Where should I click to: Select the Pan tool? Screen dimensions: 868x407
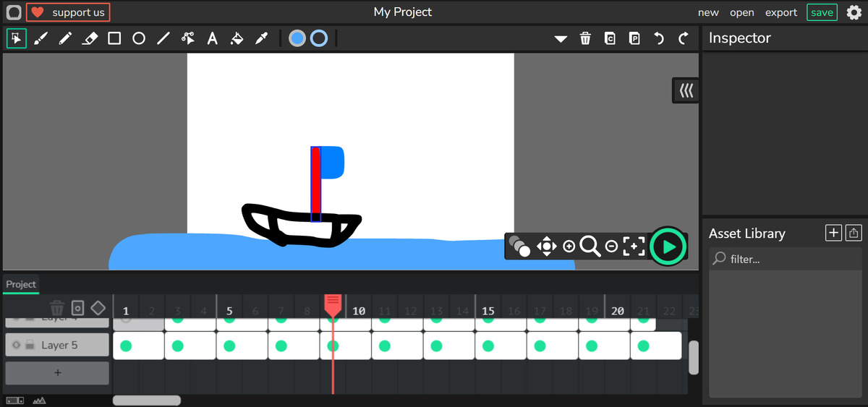546,247
